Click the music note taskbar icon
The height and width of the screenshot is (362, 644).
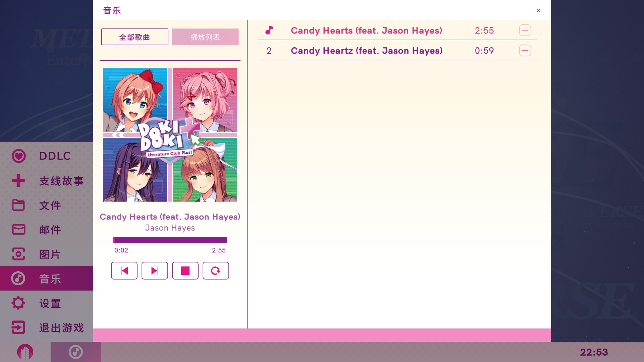coord(76,352)
